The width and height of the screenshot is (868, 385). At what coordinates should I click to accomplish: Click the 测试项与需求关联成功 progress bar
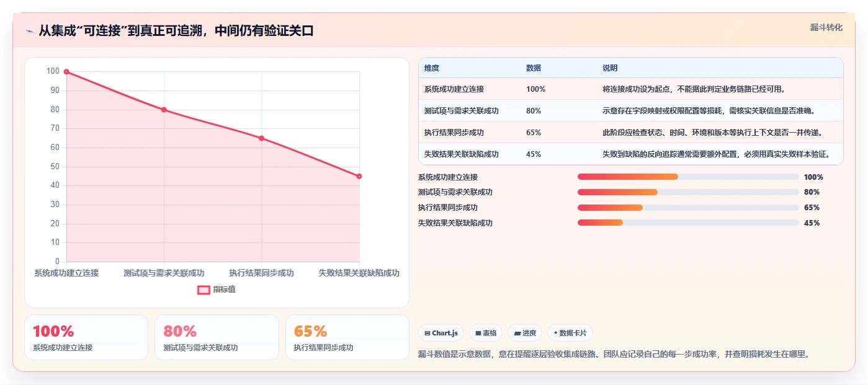pyautogui.click(x=688, y=192)
